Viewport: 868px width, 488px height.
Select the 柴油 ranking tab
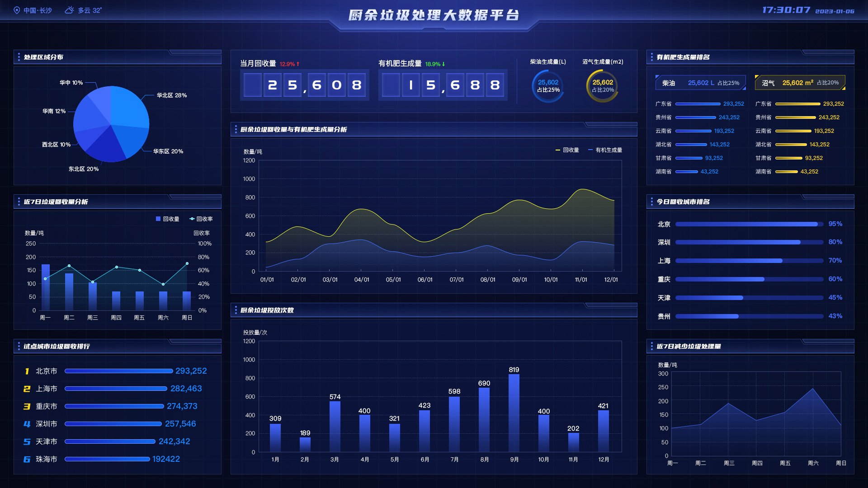click(700, 83)
